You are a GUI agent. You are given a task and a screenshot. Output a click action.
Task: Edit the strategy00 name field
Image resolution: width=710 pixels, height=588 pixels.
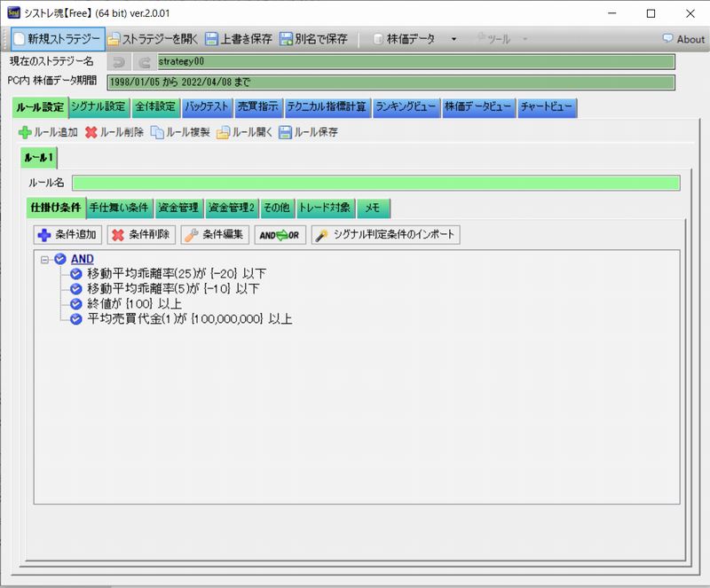(x=416, y=62)
